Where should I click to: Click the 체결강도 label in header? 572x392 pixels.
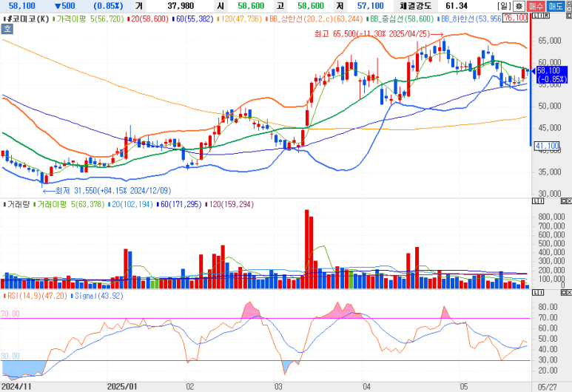(415, 6)
